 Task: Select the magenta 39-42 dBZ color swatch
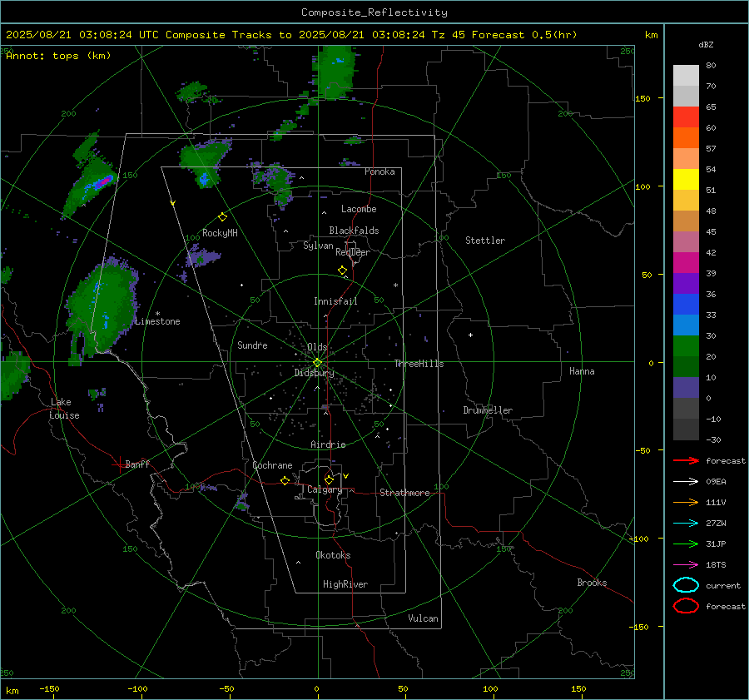coord(686,263)
